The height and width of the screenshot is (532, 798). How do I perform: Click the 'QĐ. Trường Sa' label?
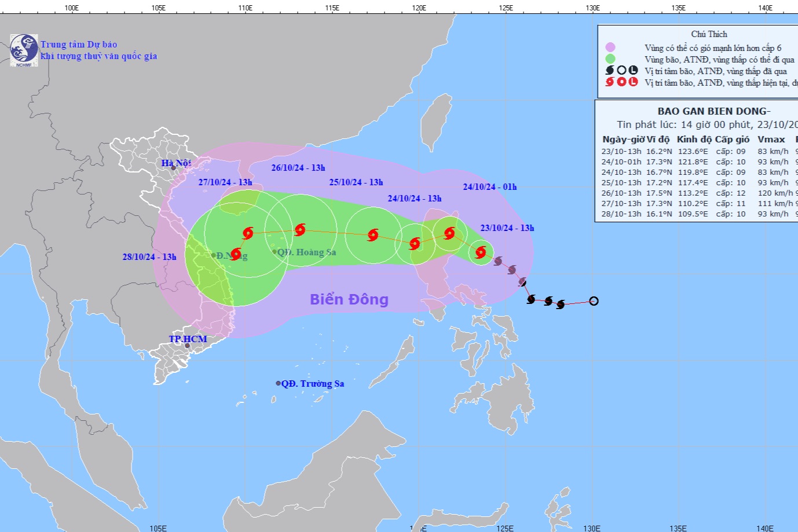pyautogui.click(x=313, y=384)
